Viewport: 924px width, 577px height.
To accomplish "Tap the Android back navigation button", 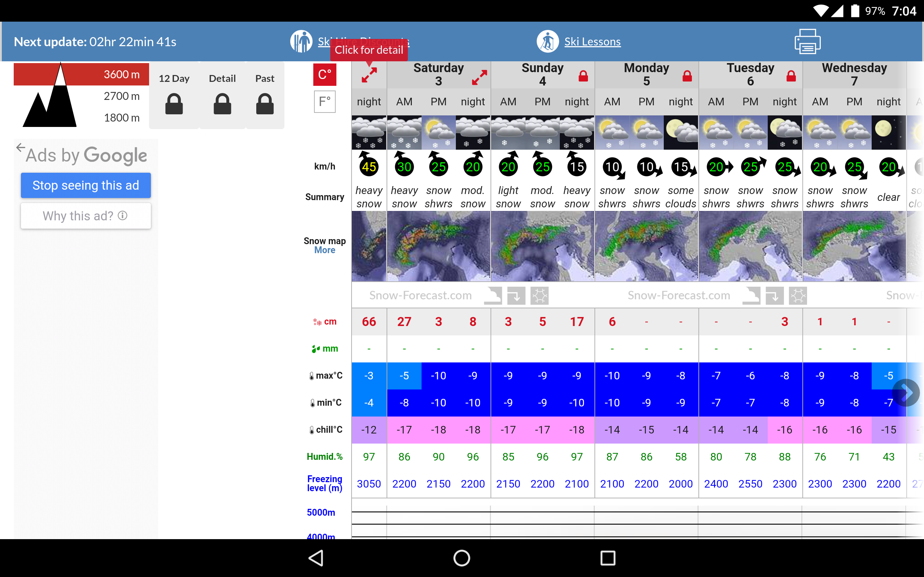I will tap(317, 558).
